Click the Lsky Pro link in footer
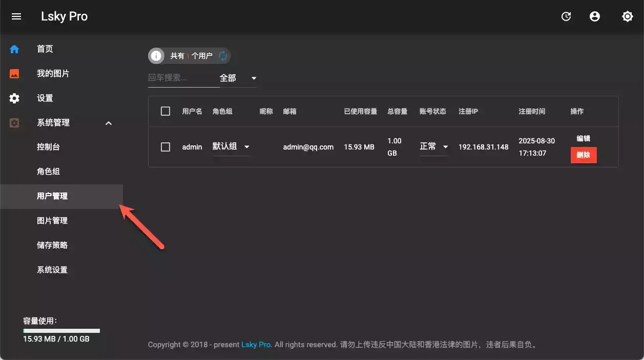 pyautogui.click(x=256, y=345)
